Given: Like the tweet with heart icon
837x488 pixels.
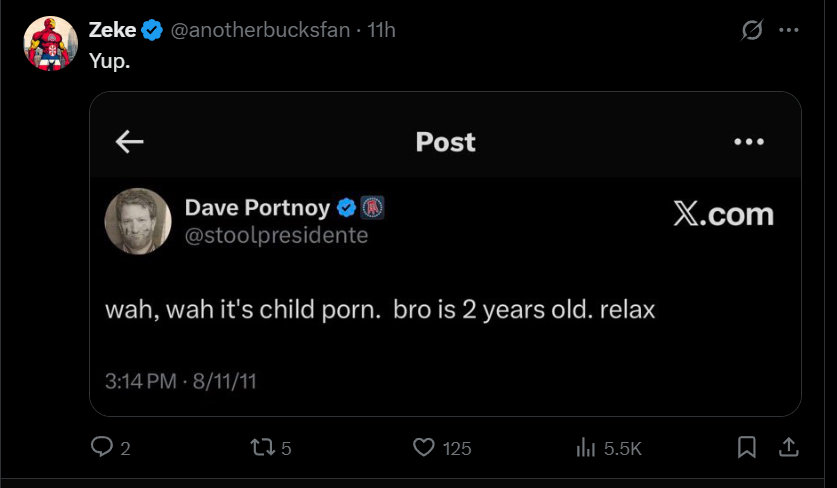Looking at the screenshot, I should coord(424,448).
